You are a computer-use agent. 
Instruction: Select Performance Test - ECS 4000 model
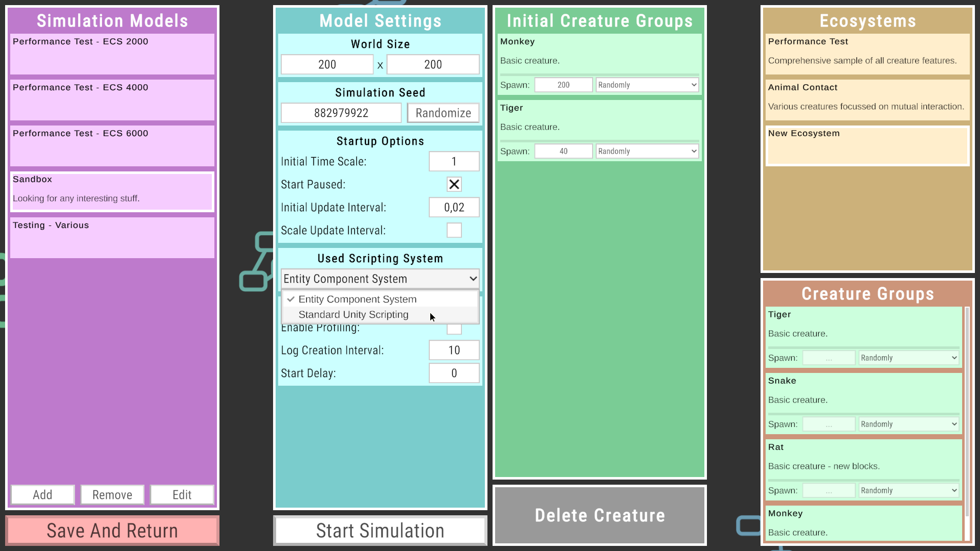112,99
